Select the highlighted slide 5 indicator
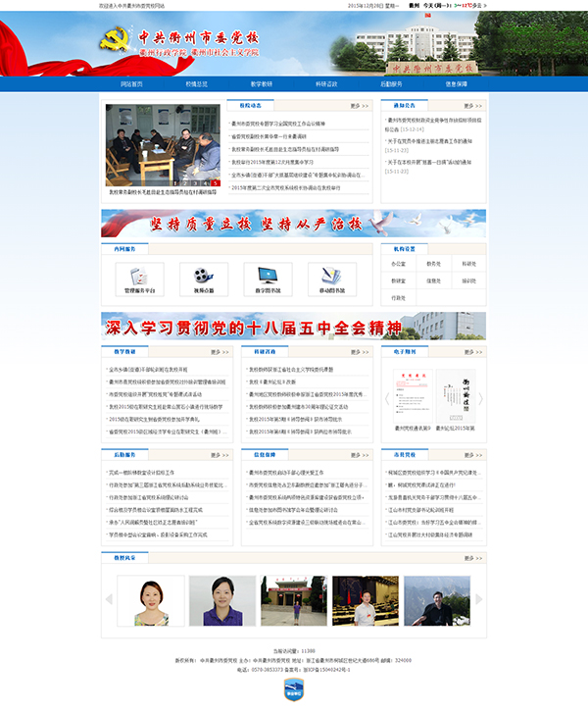 click(216, 183)
